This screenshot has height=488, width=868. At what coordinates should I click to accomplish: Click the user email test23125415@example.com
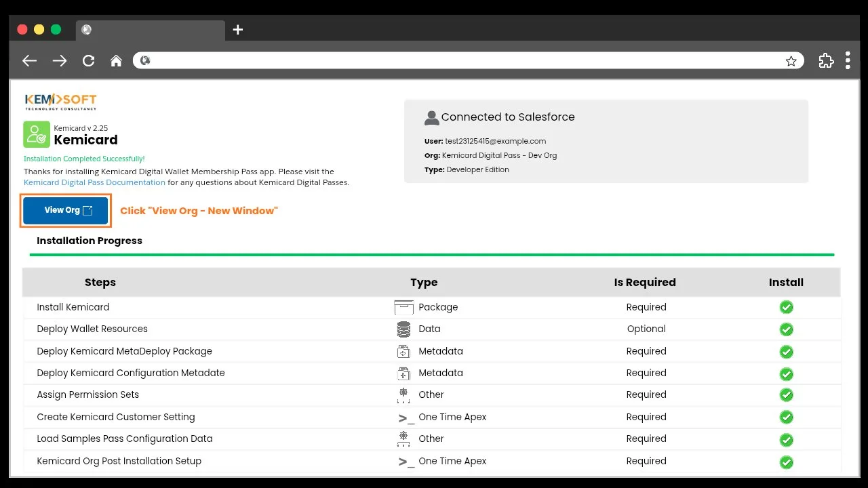[496, 141]
